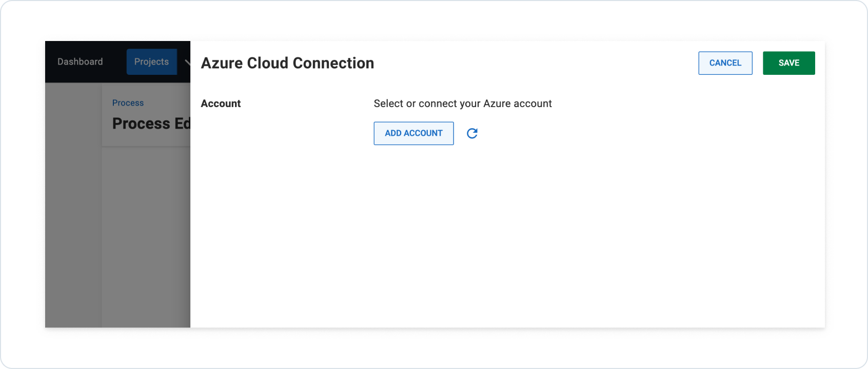Viewport: 868px width, 369px height.
Task: Click the 'Select or connect your Azure account' text
Action: 462,104
